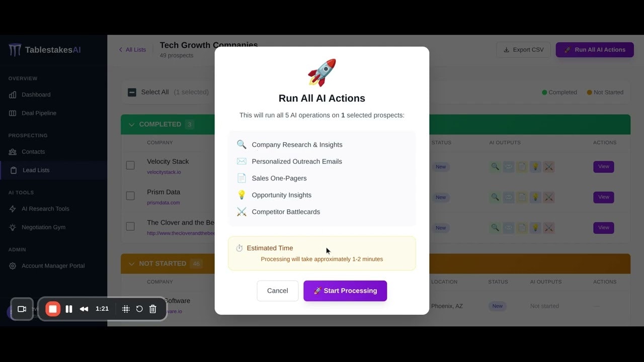Cancel the Run All AI Actions dialog
The height and width of the screenshot is (362, 644).
point(278,291)
